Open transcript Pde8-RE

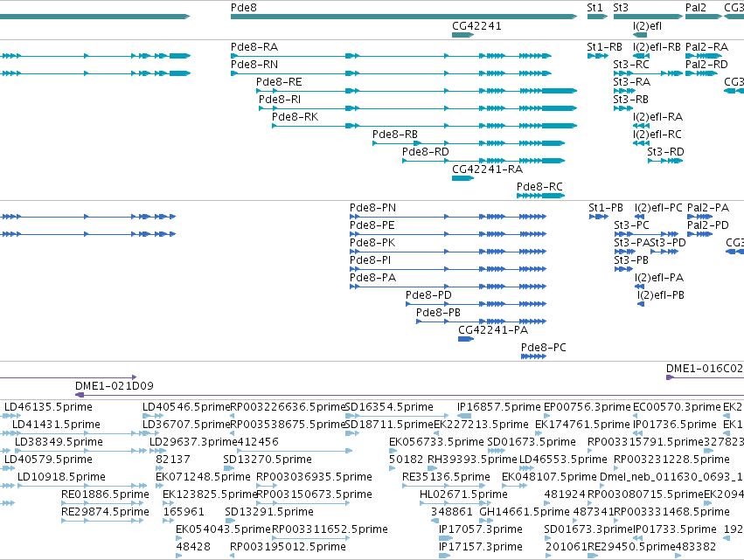[x=417, y=91]
